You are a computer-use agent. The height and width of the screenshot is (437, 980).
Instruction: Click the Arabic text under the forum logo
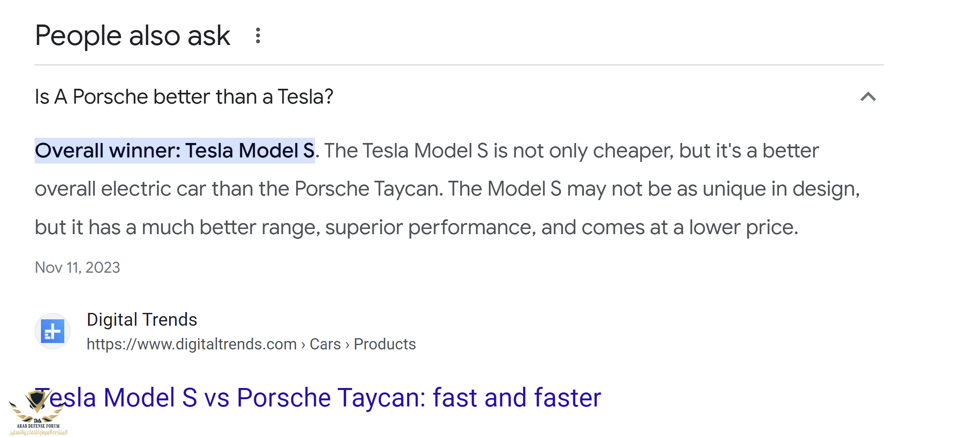coord(38,432)
